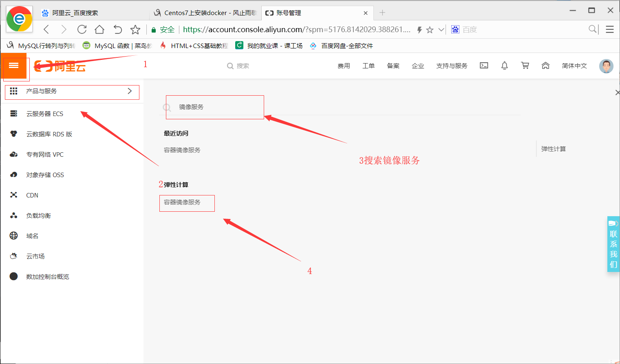
Task: Open 云服务器 ECS link
Action: (45, 114)
